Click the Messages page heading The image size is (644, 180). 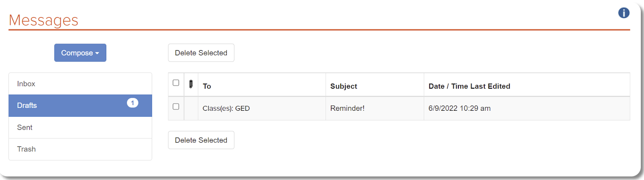pyautogui.click(x=43, y=20)
